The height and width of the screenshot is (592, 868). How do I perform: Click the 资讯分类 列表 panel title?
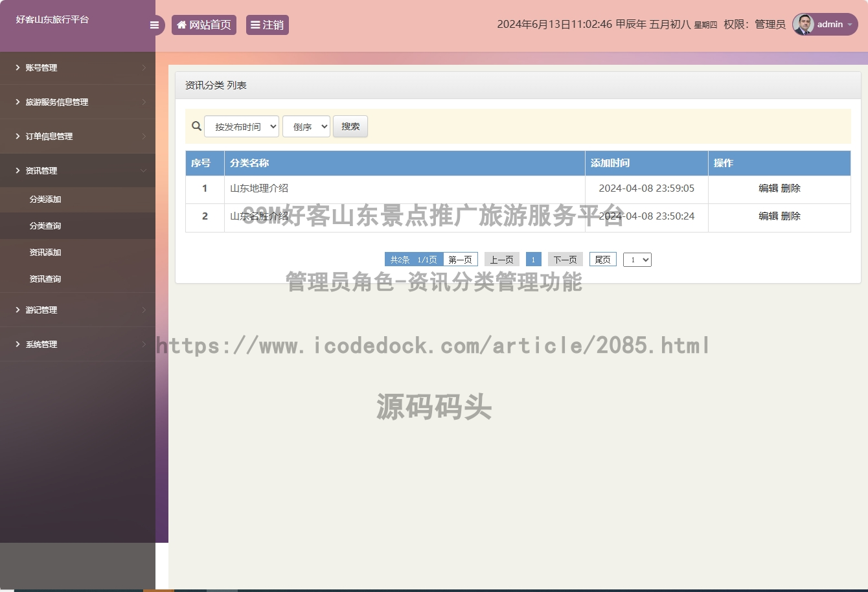click(216, 85)
